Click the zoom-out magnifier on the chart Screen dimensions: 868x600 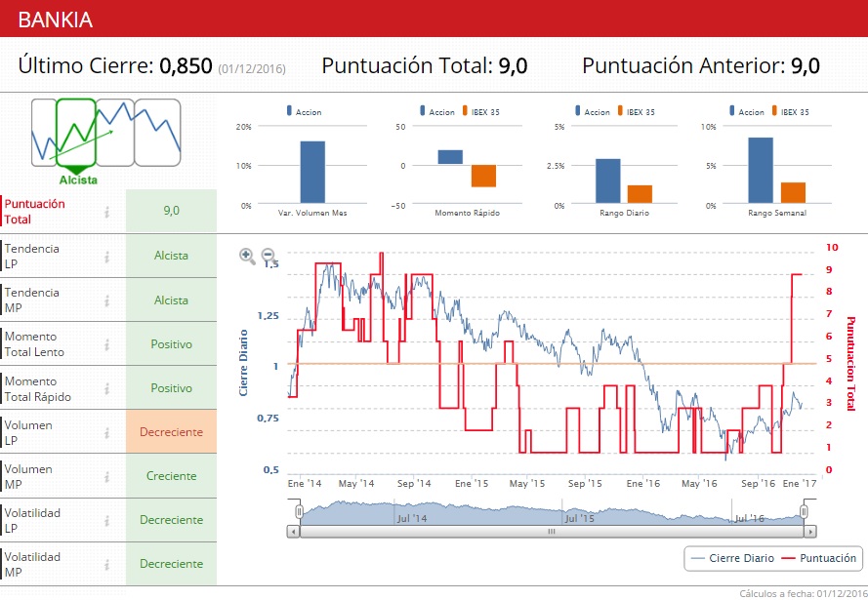[x=269, y=256]
